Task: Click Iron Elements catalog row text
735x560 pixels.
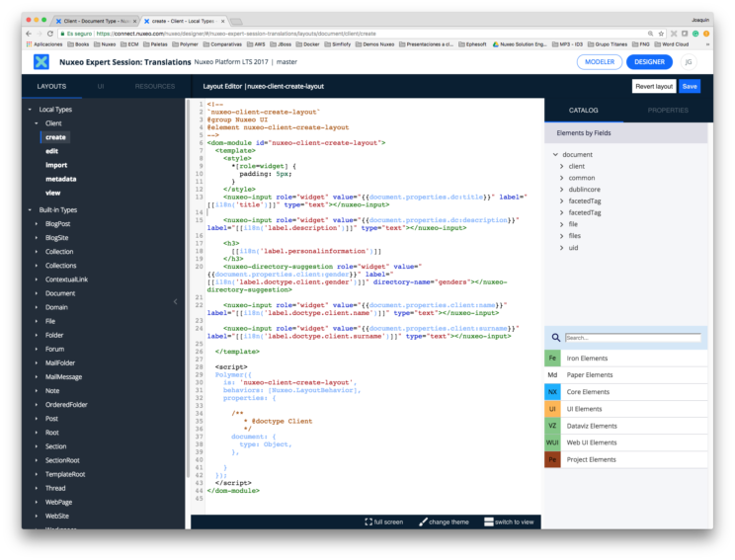Action: pyautogui.click(x=587, y=359)
